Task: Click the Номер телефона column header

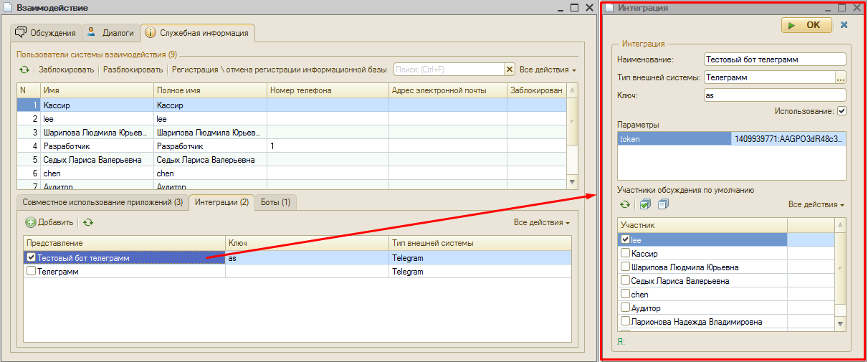Action: (x=328, y=90)
